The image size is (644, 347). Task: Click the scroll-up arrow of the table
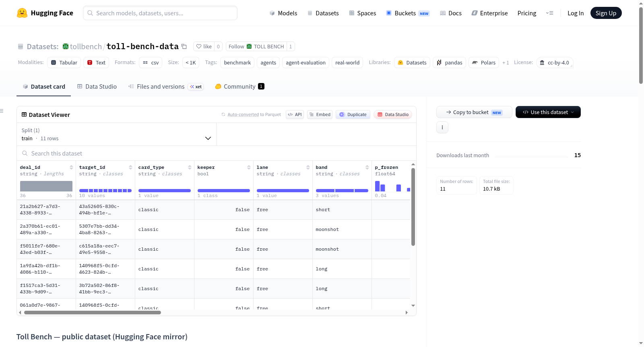click(x=413, y=164)
